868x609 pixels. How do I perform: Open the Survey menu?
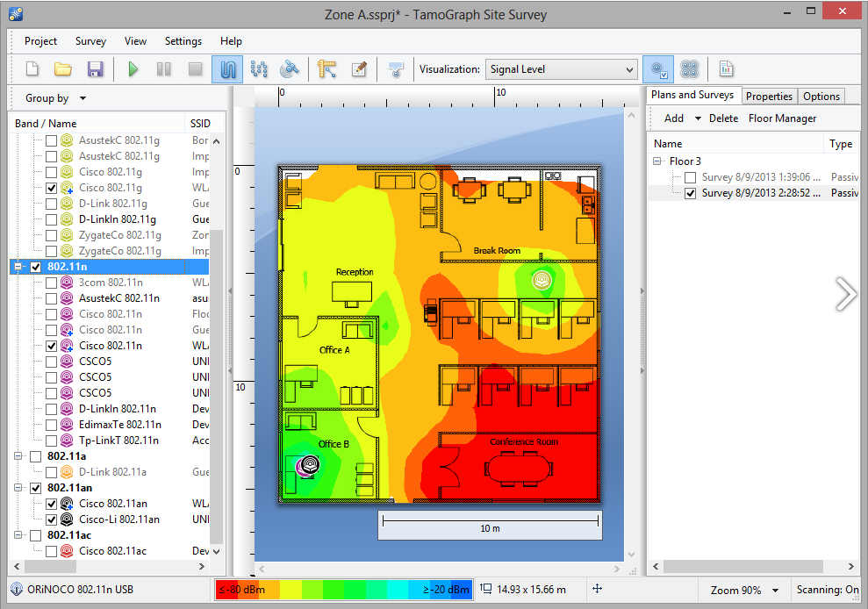click(90, 41)
